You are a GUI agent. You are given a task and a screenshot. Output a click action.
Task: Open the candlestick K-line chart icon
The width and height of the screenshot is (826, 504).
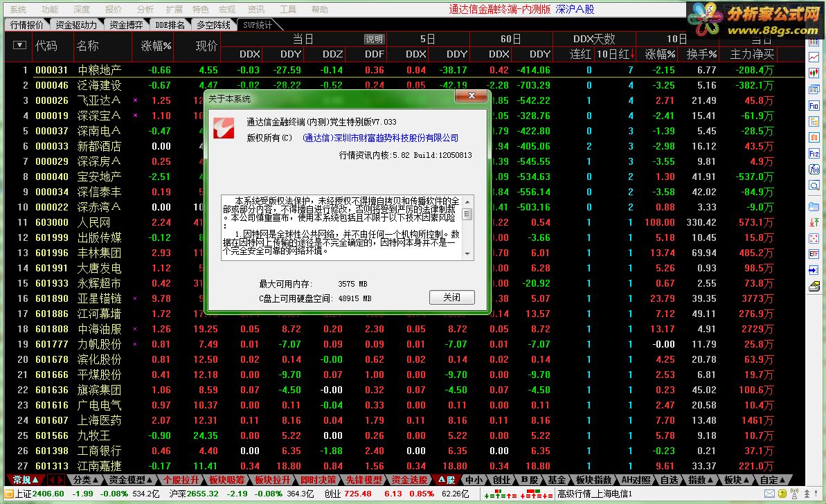[814, 73]
